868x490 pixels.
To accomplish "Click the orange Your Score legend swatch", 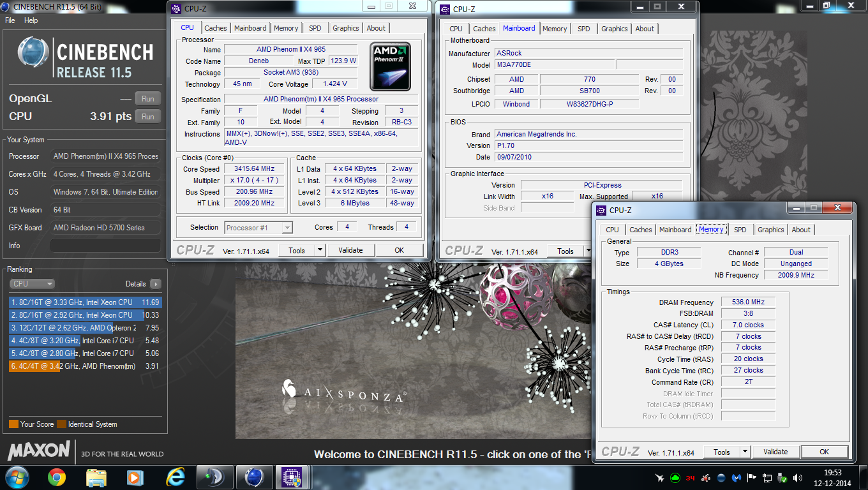I will pyautogui.click(x=13, y=424).
